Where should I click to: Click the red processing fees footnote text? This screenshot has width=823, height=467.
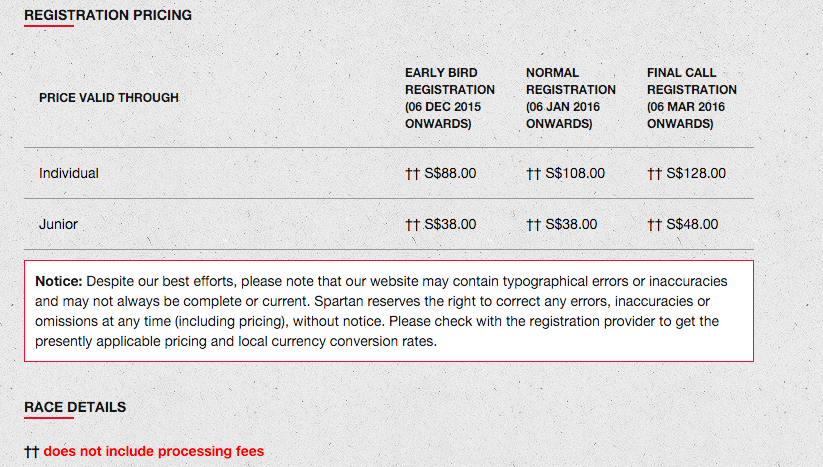[x=154, y=451]
